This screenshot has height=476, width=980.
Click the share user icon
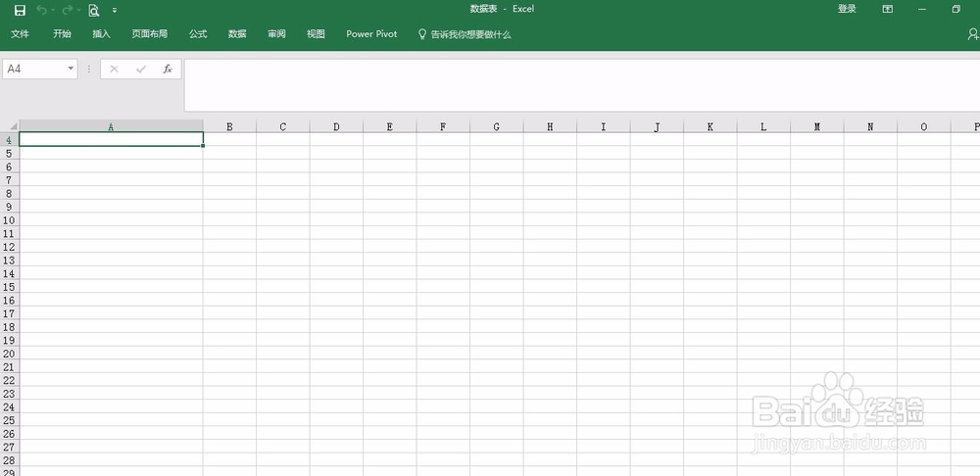pos(973,34)
